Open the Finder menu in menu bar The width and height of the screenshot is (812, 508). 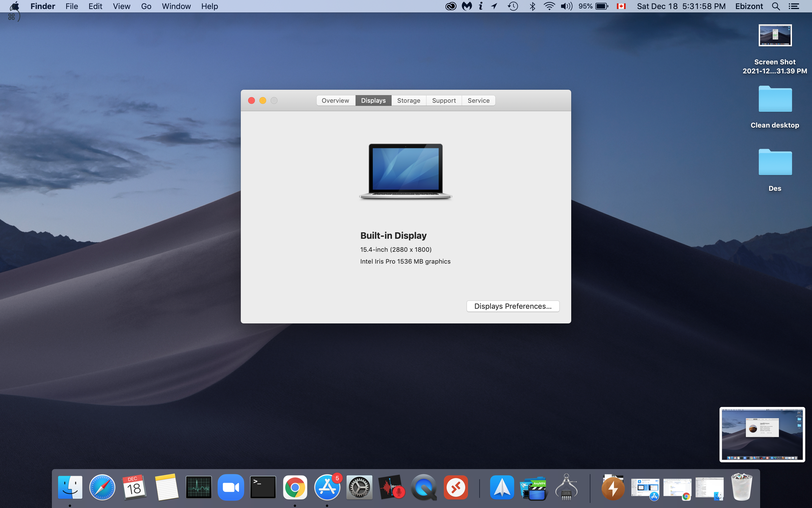[43, 6]
